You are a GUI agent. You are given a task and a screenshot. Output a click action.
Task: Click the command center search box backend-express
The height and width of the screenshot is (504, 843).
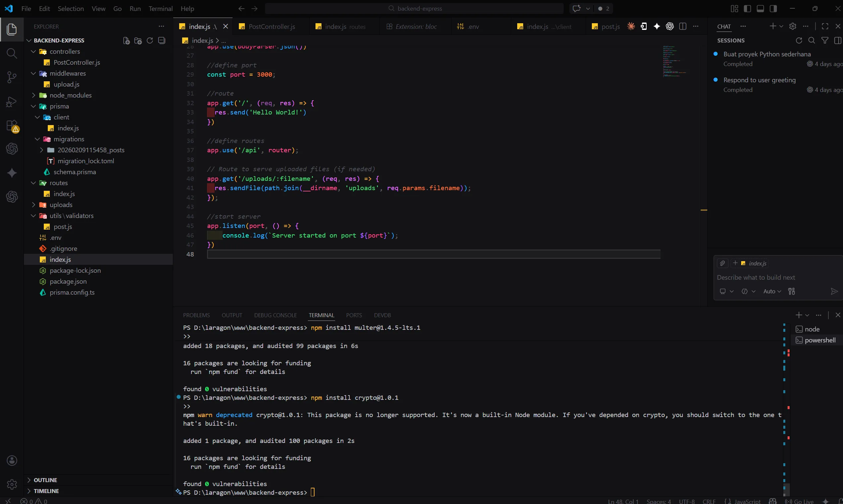click(x=414, y=9)
